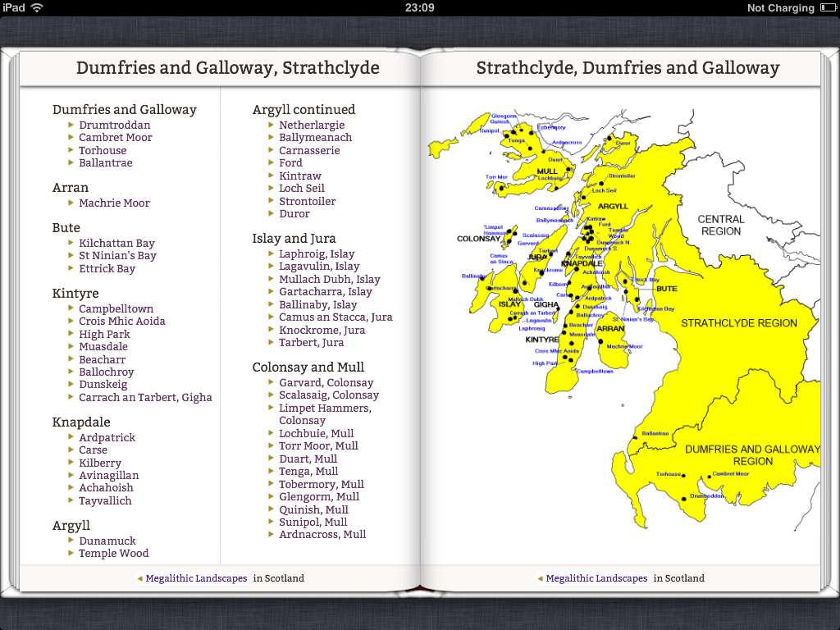Open Kilchattan Bay link
Viewport: 840px width, 630px height.
pyautogui.click(x=116, y=243)
